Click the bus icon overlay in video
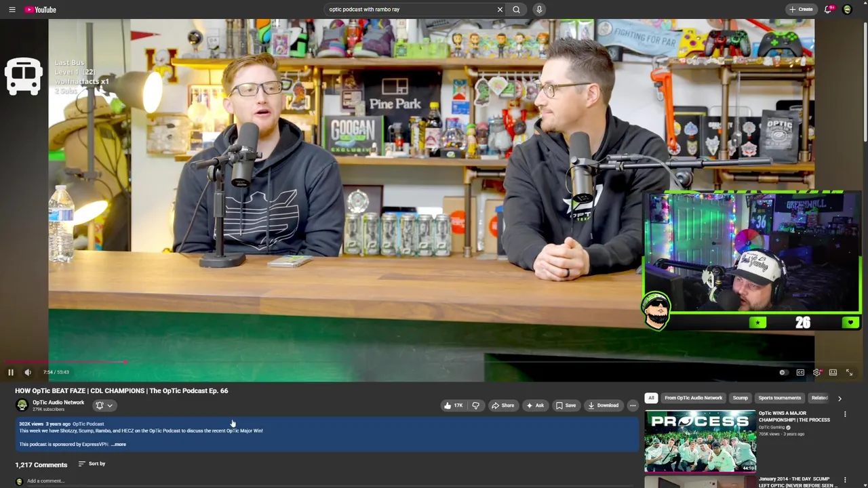Image resolution: width=868 pixels, height=488 pixels. coord(24,77)
